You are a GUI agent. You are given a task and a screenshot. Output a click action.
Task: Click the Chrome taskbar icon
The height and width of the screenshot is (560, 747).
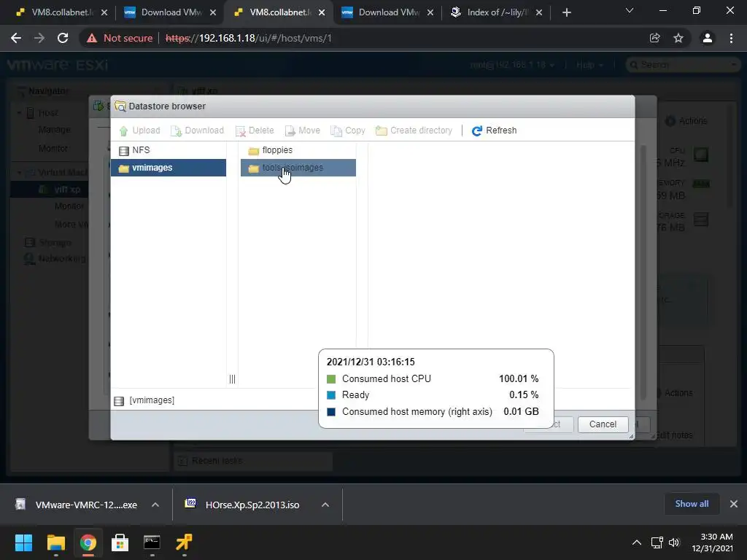pyautogui.click(x=88, y=542)
